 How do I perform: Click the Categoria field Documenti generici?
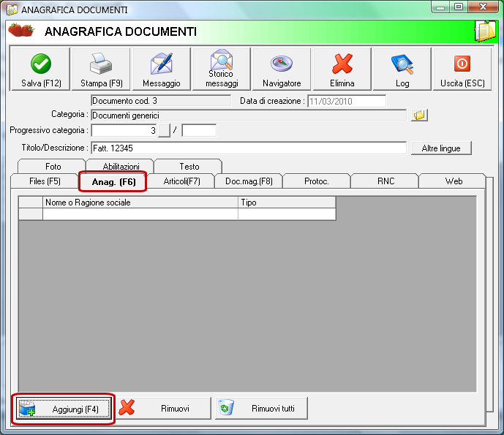pyautogui.click(x=249, y=115)
